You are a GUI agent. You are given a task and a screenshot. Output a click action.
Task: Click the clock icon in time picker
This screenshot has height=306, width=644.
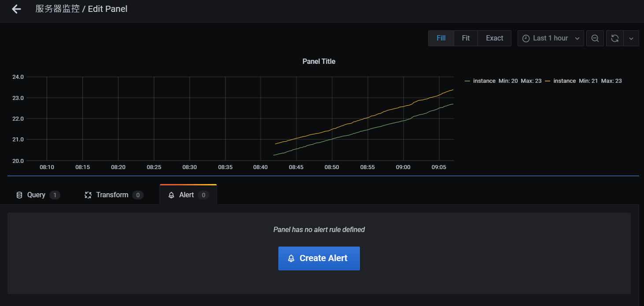point(526,38)
